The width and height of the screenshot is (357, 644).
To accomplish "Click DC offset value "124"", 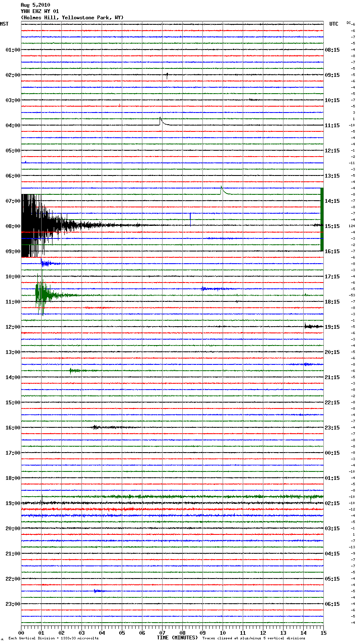I will [x=352, y=226].
